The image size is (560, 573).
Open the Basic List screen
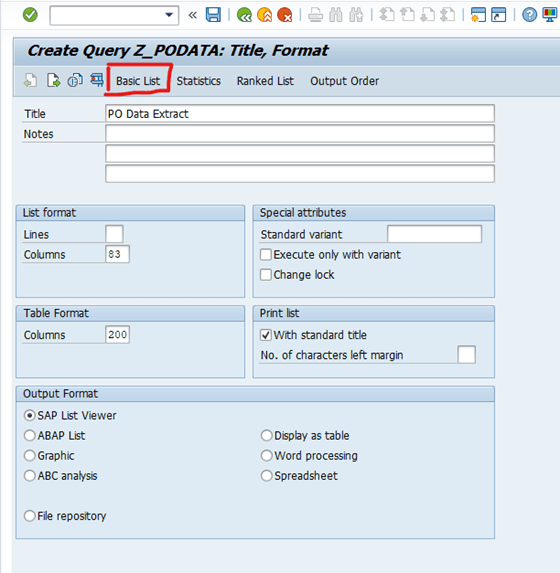(x=138, y=81)
